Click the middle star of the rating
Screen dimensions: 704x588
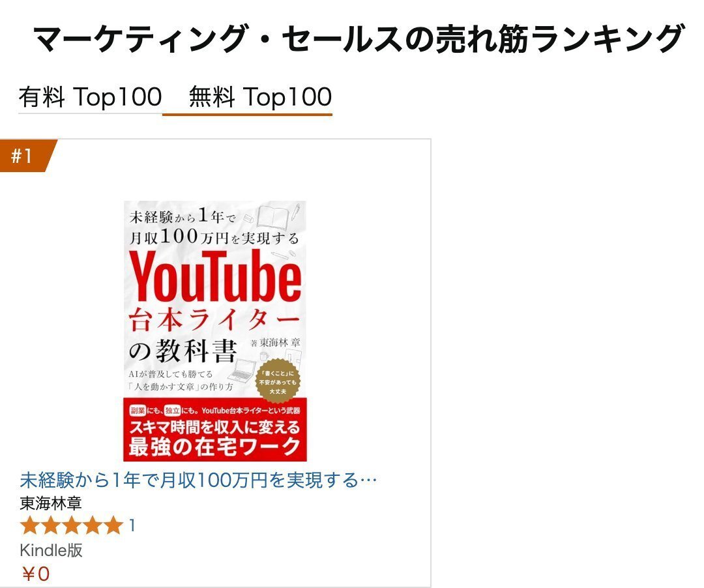click(72, 525)
